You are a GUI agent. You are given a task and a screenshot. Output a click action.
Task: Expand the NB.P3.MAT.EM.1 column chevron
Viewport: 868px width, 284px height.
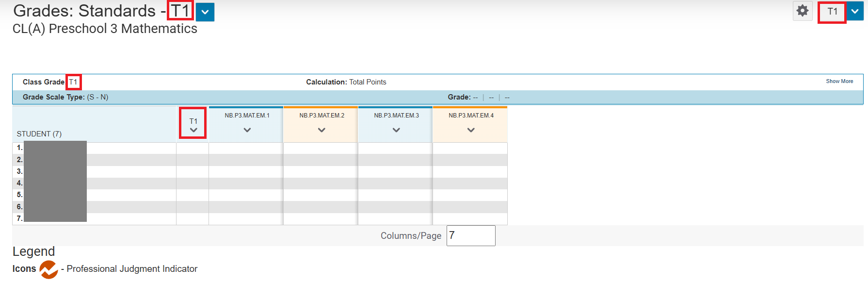pos(247,130)
